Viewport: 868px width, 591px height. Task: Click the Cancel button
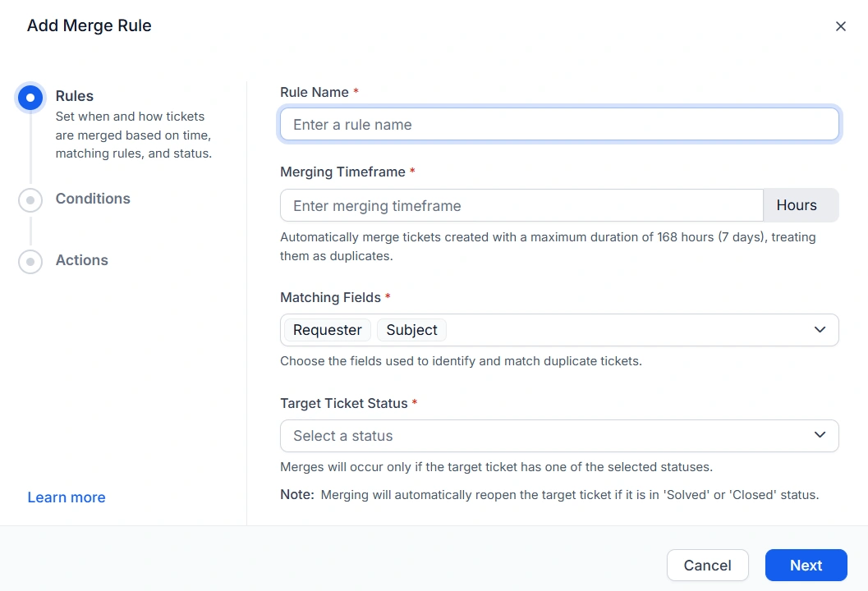pos(708,565)
